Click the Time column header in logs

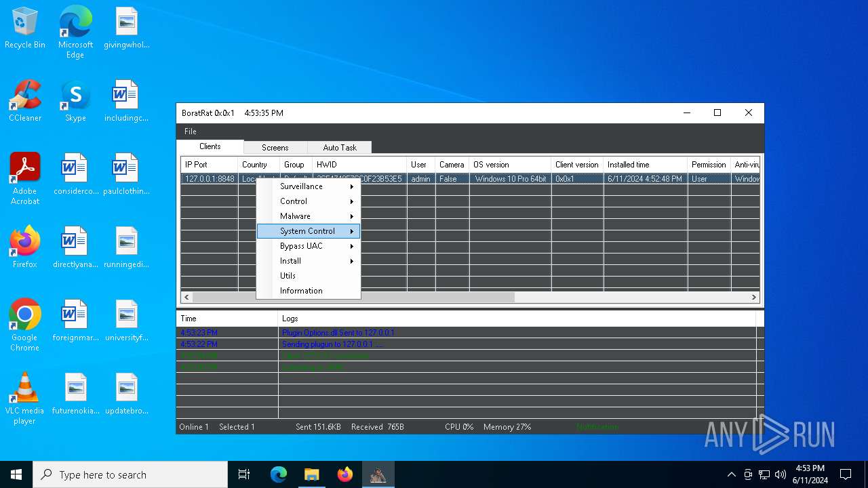pos(227,319)
